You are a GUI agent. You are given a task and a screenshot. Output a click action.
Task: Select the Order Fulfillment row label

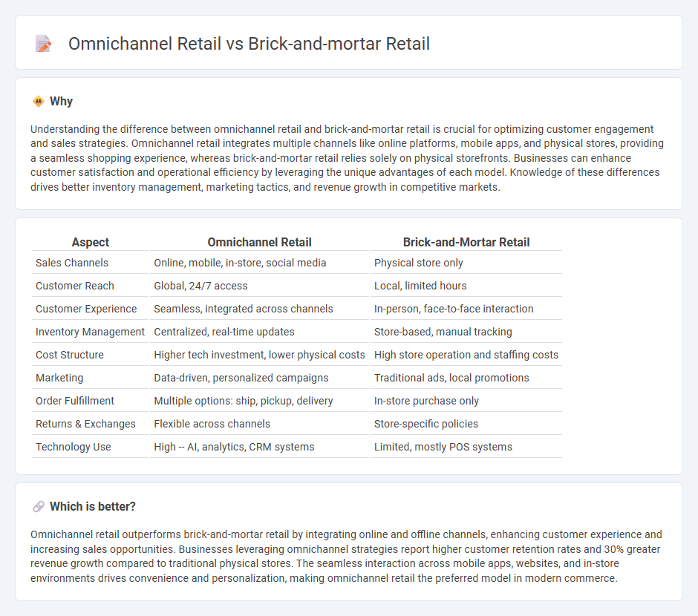[75, 402]
